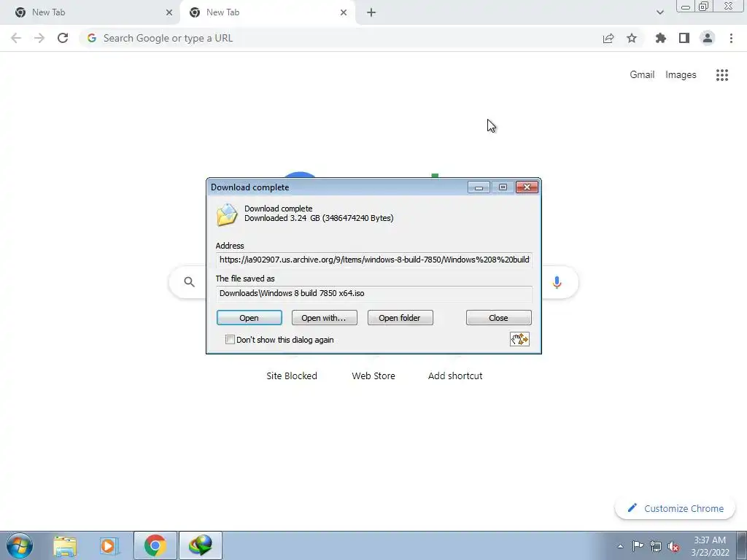Viewport: 747px width, 560px height.
Task: Enable Don't show this dialog again
Action: click(230, 340)
